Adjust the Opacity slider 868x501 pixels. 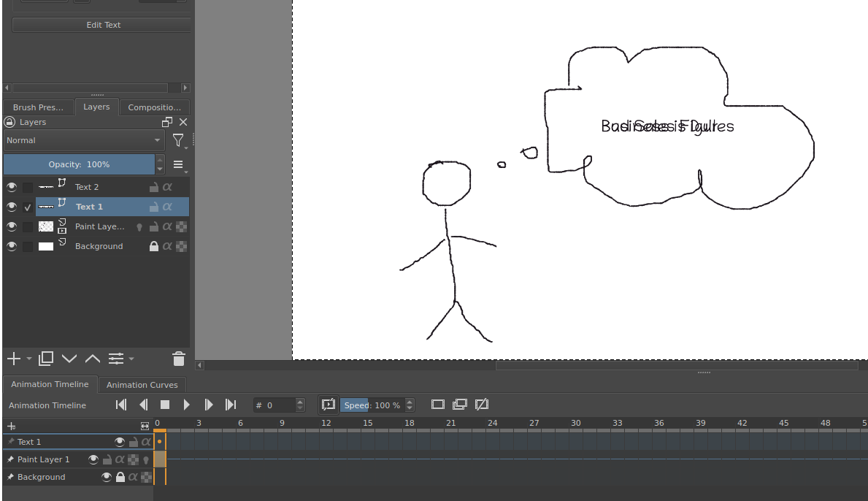click(x=80, y=164)
